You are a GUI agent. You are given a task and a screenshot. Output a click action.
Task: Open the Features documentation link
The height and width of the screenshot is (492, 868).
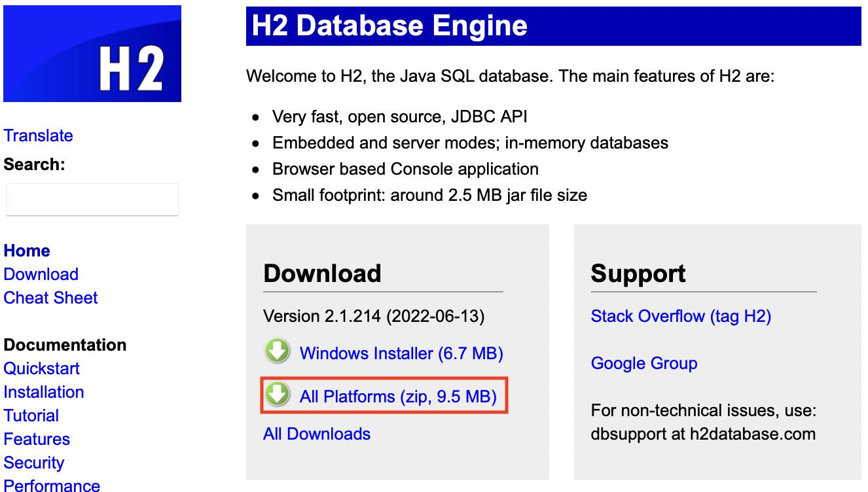[x=37, y=439]
